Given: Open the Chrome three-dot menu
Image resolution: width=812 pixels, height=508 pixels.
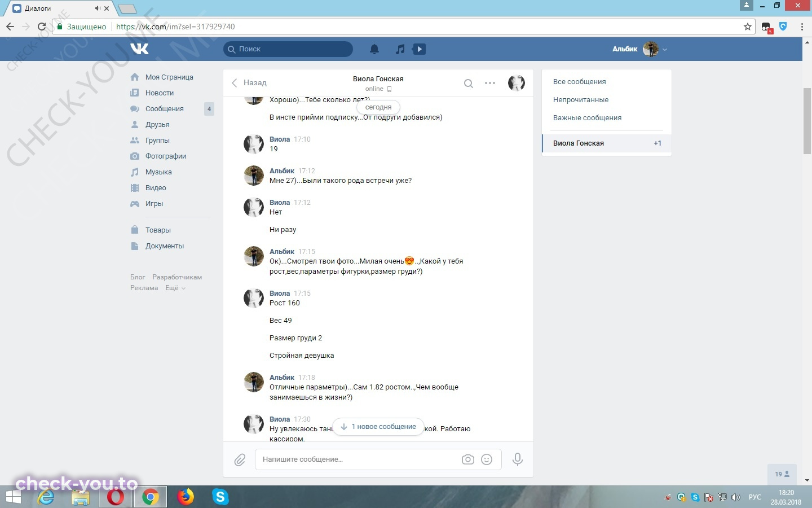Looking at the screenshot, I should pyautogui.click(x=802, y=27).
